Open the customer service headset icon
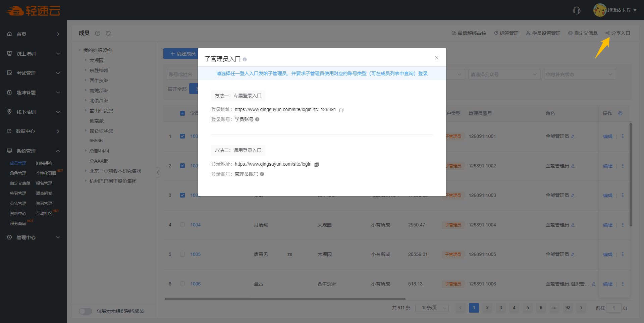The image size is (644, 323). point(576,10)
